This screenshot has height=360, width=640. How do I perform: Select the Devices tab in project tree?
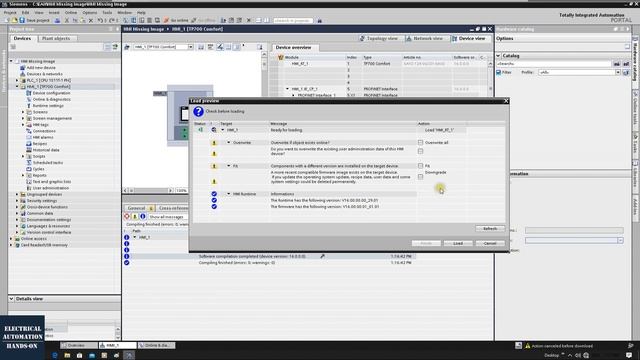(x=22, y=38)
